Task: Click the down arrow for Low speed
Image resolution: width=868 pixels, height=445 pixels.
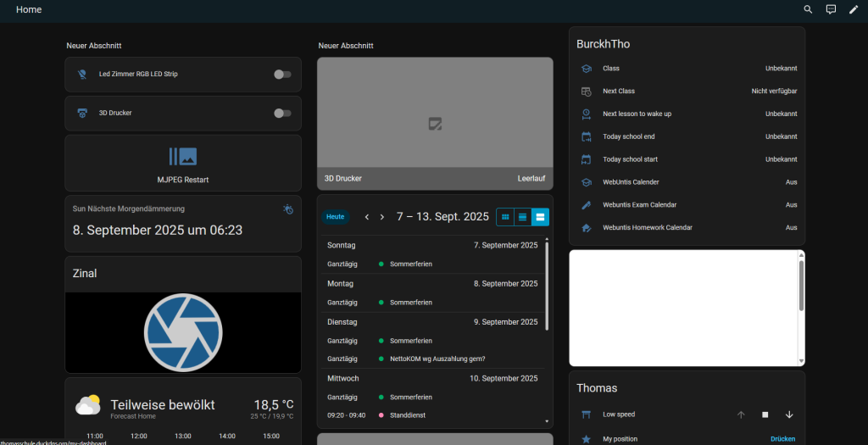Action: [x=789, y=414]
